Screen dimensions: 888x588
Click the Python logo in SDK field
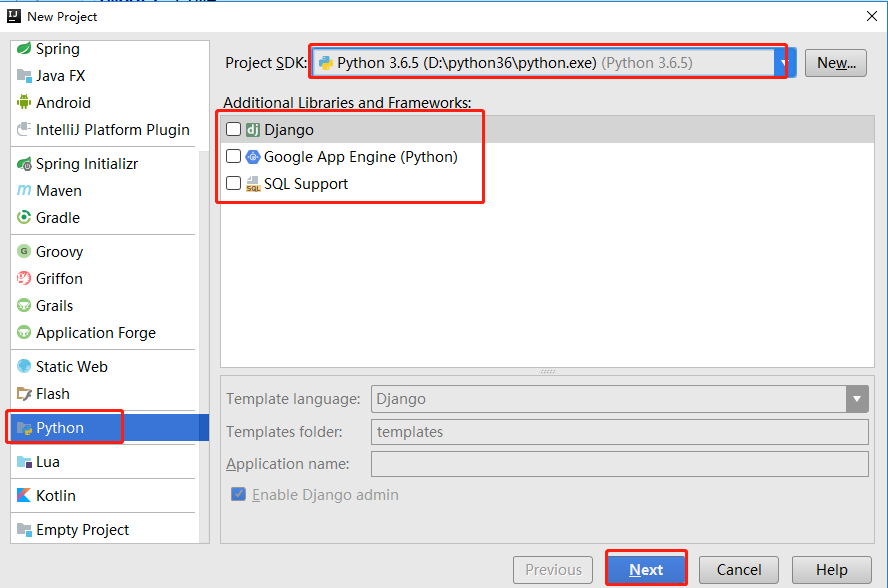(x=326, y=63)
